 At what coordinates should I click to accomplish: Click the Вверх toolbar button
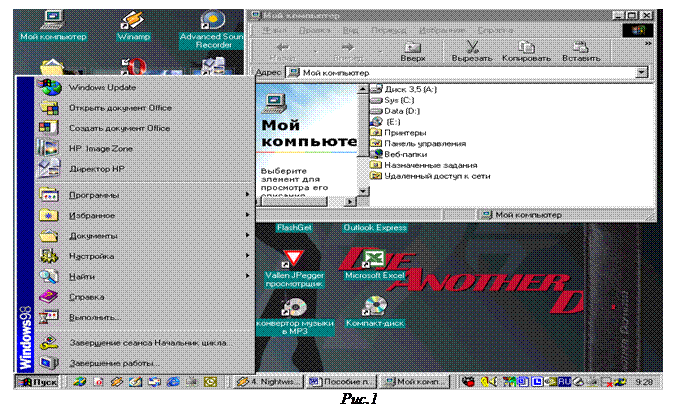click(x=413, y=51)
